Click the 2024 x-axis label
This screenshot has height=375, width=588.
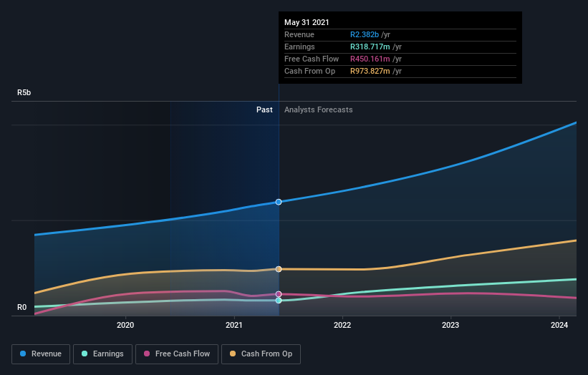click(x=559, y=325)
